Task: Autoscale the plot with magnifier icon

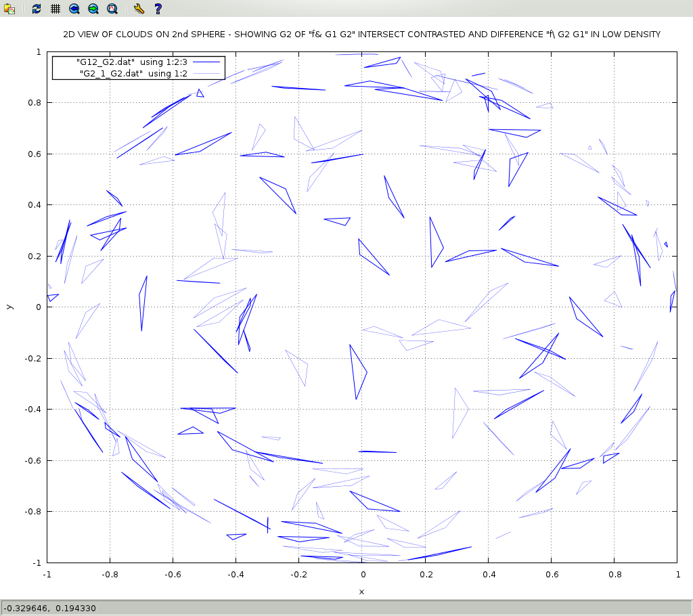Action: [112, 9]
